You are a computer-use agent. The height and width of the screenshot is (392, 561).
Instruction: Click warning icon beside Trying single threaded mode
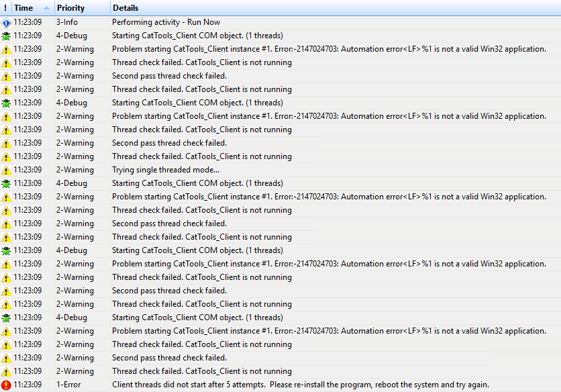(6, 170)
